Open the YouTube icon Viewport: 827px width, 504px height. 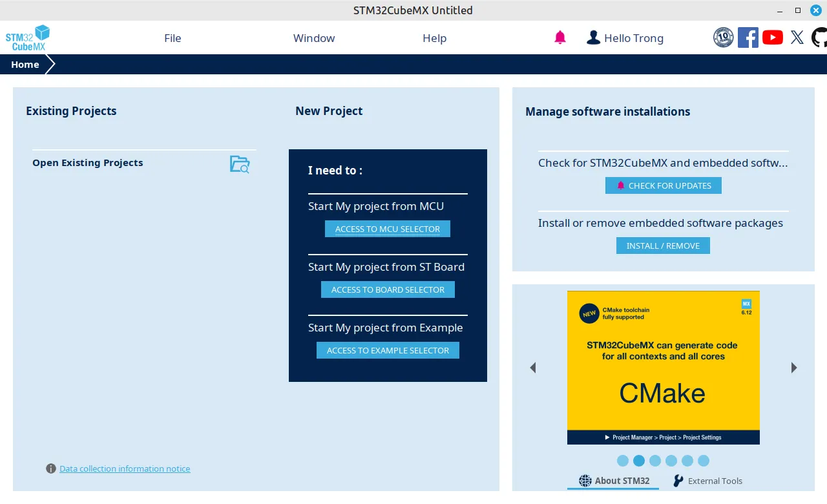[x=773, y=37]
